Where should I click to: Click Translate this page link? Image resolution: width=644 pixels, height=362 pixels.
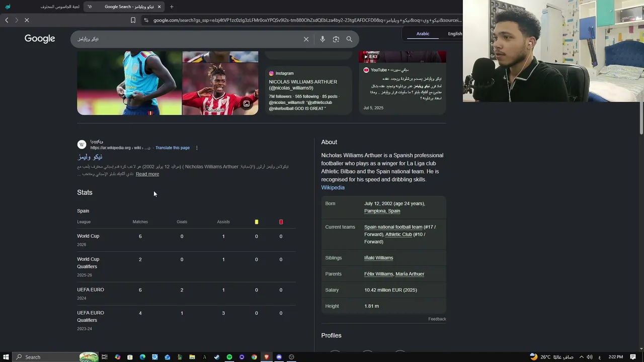(x=173, y=148)
